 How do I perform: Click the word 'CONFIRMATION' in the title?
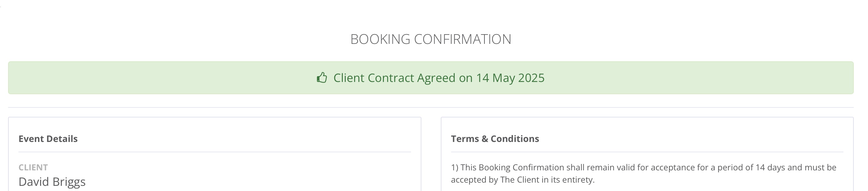pyautogui.click(x=462, y=39)
